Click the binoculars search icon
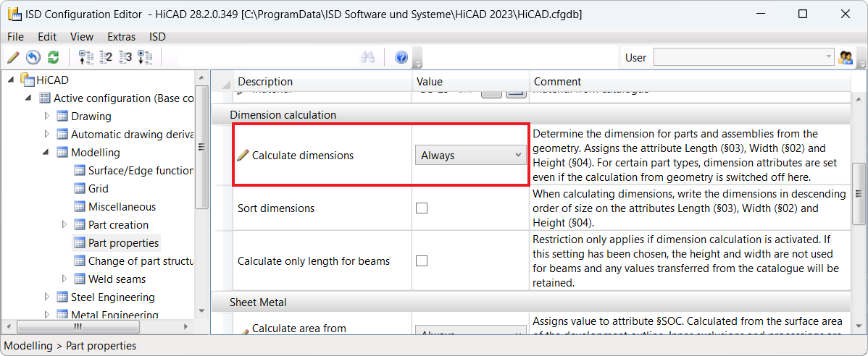868x356 pixels. coord(368,57)
